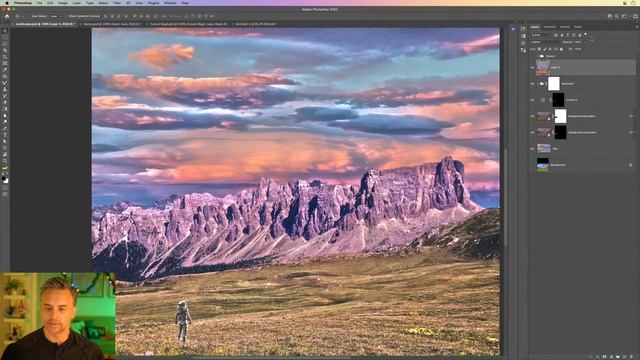640x360 pixels.
Task: Hide the smart object layer with black mask
Action: click(x=532, y=133)
